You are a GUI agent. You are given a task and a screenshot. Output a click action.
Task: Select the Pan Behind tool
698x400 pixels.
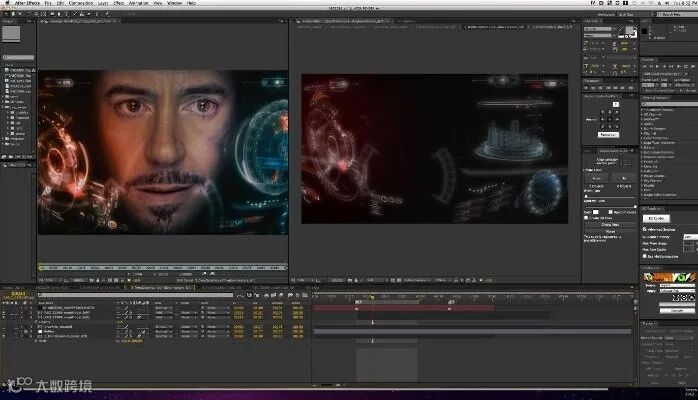pyautogui.click(x=44, y=14)
